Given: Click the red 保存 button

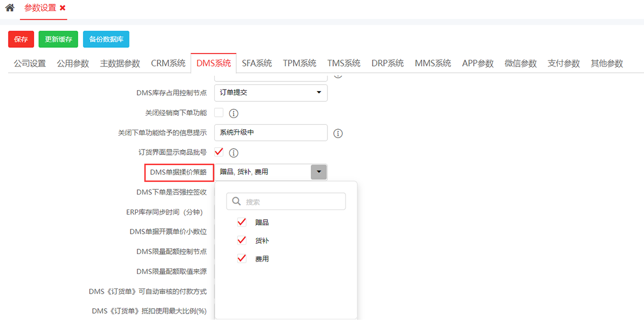Looking at the screenshot, I should [21, 39].
